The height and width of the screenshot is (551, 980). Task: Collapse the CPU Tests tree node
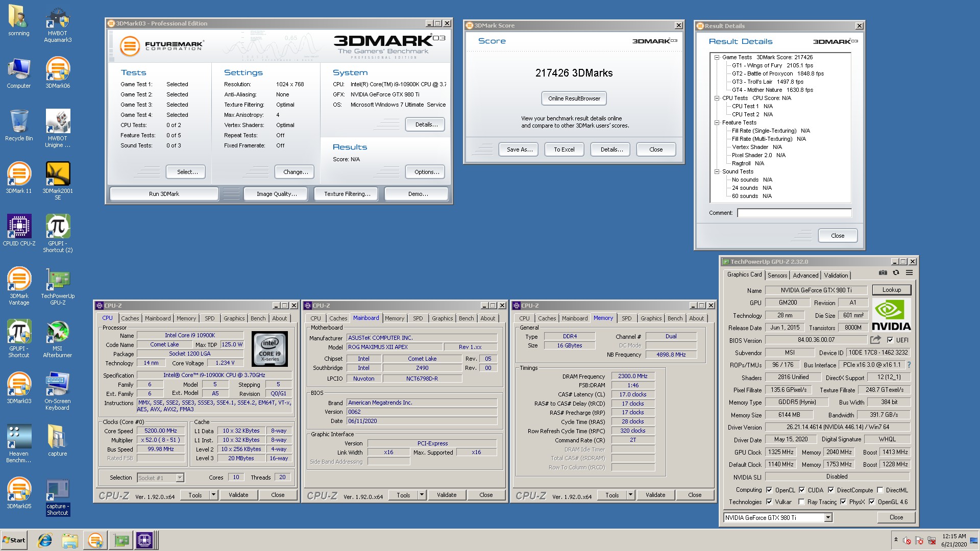click(717, 98)
